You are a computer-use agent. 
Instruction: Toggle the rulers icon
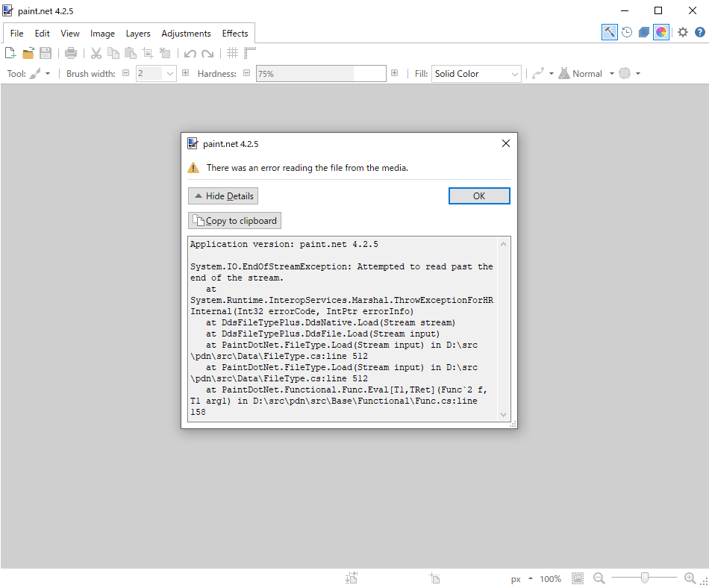[249, 53]
